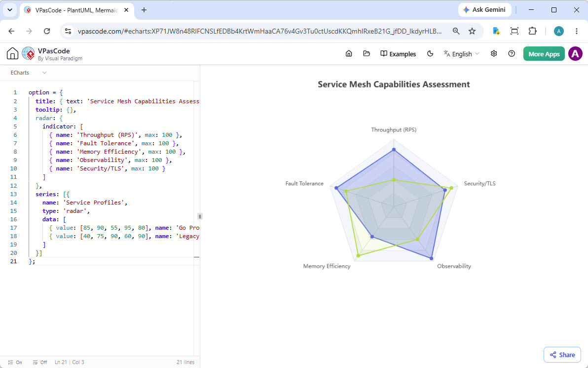Viewport: 588px width, 368px height.
Task: Click Ask Gemini button
Action: 484,10
